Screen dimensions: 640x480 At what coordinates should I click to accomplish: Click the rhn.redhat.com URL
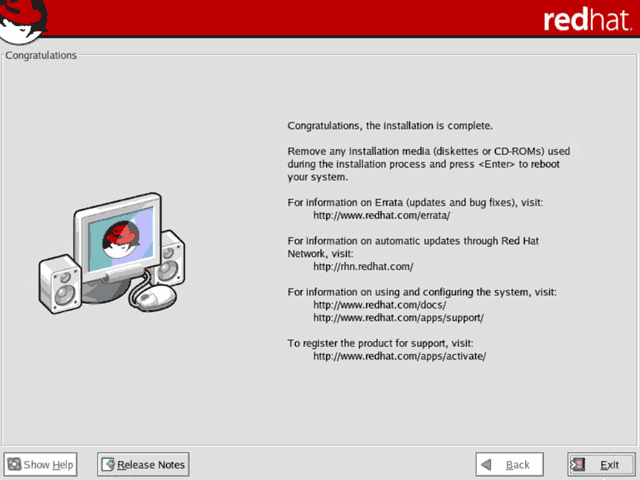coord(363,267)
